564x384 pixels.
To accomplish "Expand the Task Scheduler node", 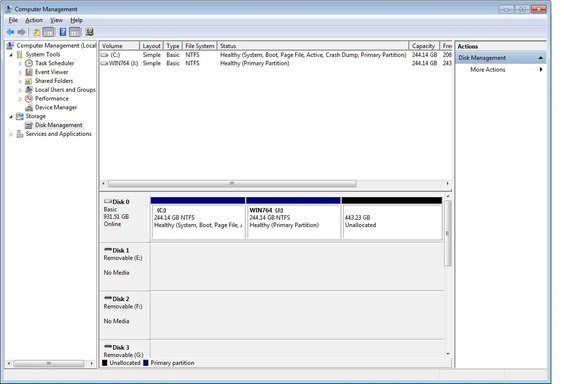I will [20, 64].
